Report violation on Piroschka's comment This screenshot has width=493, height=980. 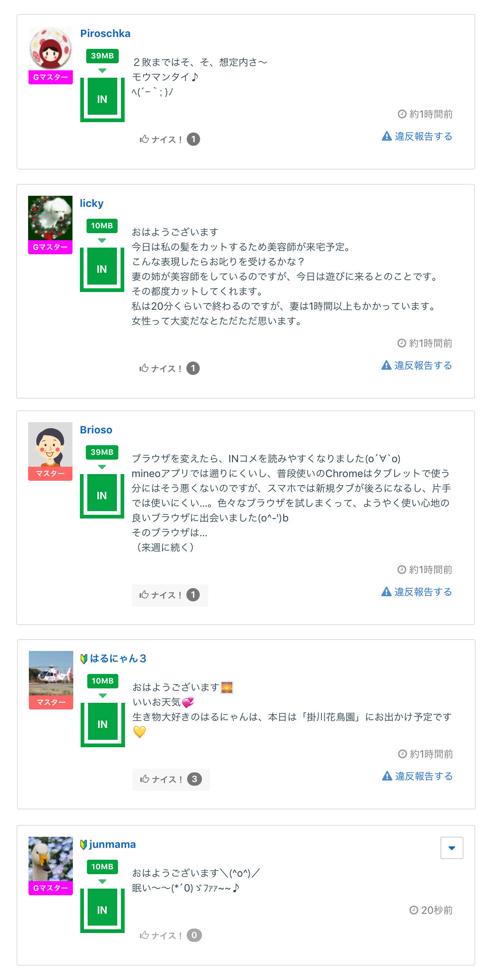click(417, 136)
